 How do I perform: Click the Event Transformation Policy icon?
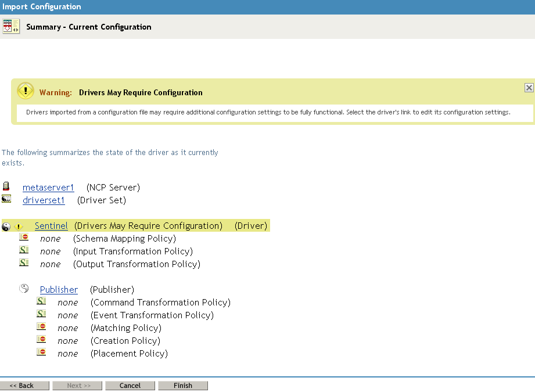(41, 314)
